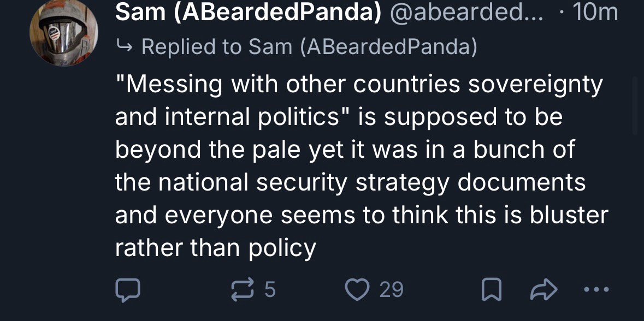Open the 'Replied to Sam (ABeardedPanda)' link

pos(309,47)
